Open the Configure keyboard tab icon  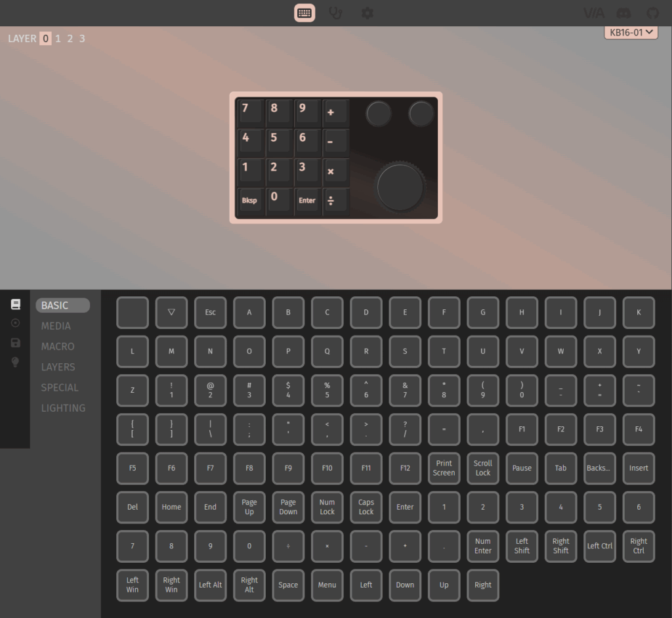click(304, 12)
